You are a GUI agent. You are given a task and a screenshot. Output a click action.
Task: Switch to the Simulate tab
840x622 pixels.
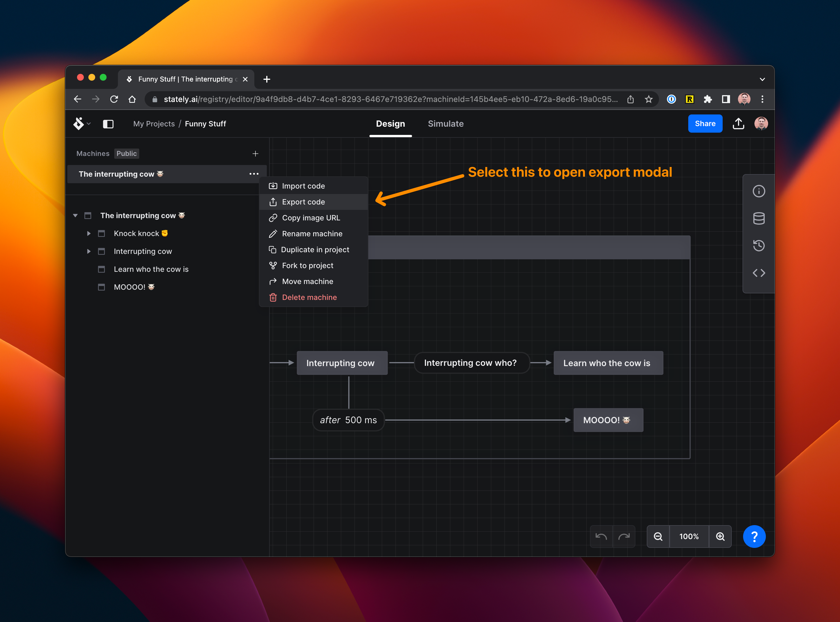pyautogui.click(x=446, y=124)
